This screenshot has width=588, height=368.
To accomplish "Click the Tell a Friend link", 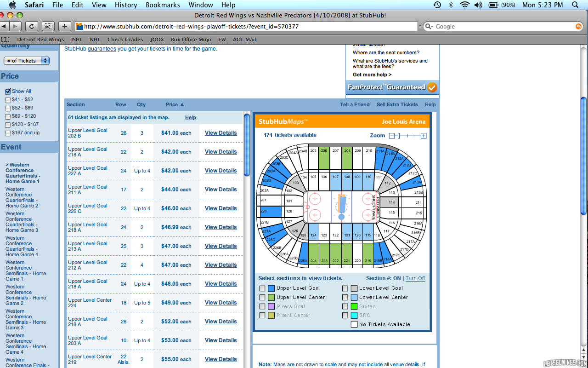I will [355, 104].
